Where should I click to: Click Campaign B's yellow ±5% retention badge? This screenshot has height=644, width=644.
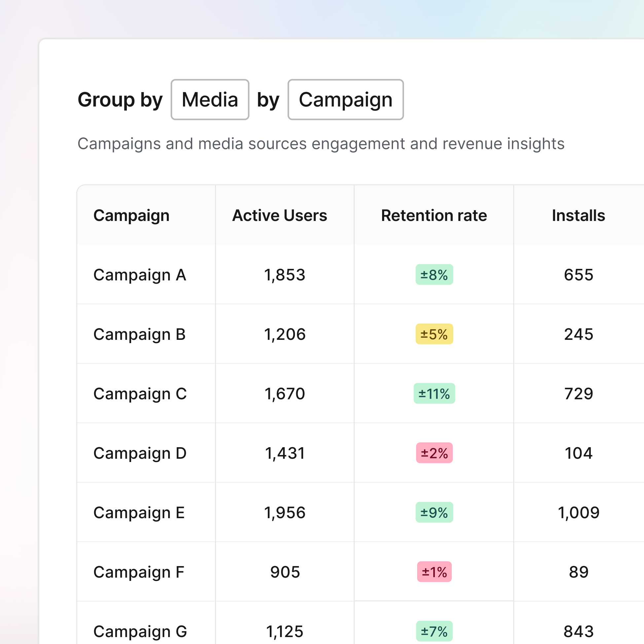pyautogui.click(x=434, y=334)
